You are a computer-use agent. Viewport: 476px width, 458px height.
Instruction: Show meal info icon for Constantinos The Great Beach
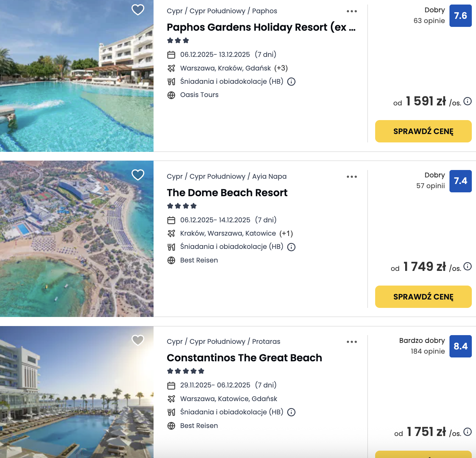(291, 412)
